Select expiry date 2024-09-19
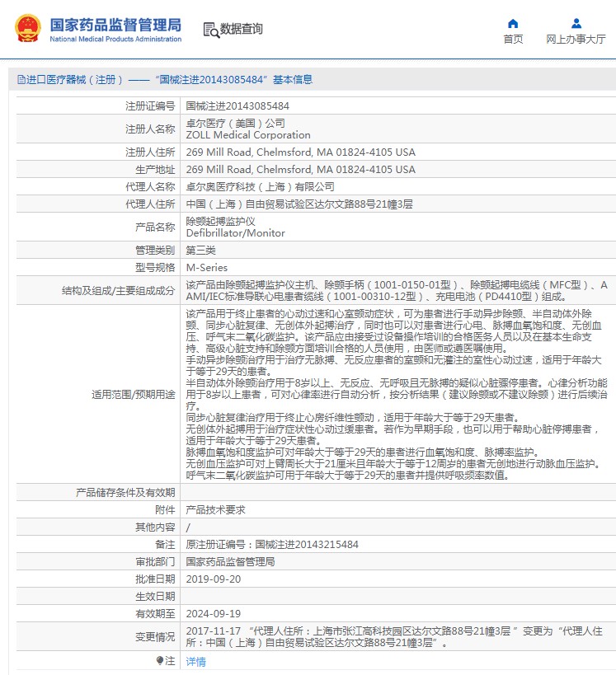Viewport: 616px width, 675px height. (214, 613)
